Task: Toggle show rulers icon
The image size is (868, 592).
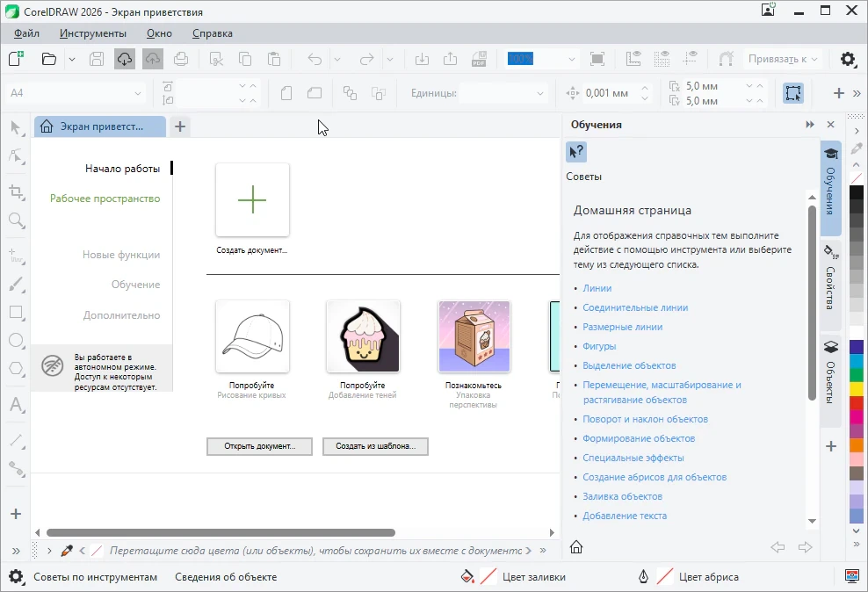Action: click(x=633, y=59)
